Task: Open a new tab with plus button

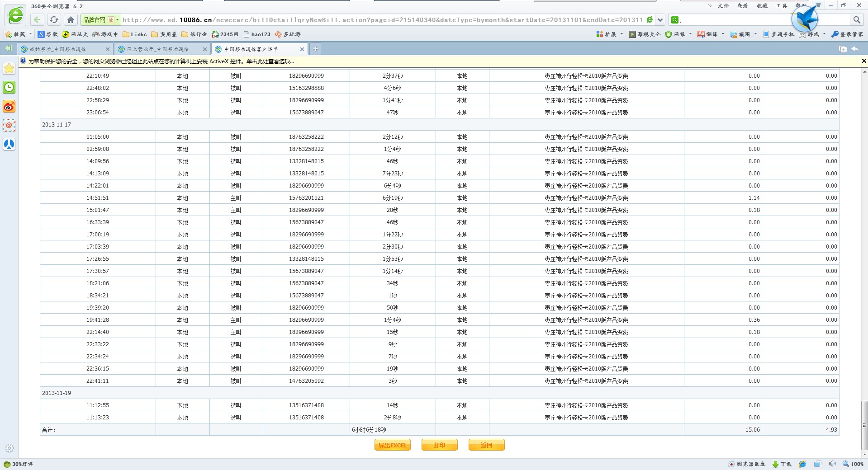Action: [315, 49]
